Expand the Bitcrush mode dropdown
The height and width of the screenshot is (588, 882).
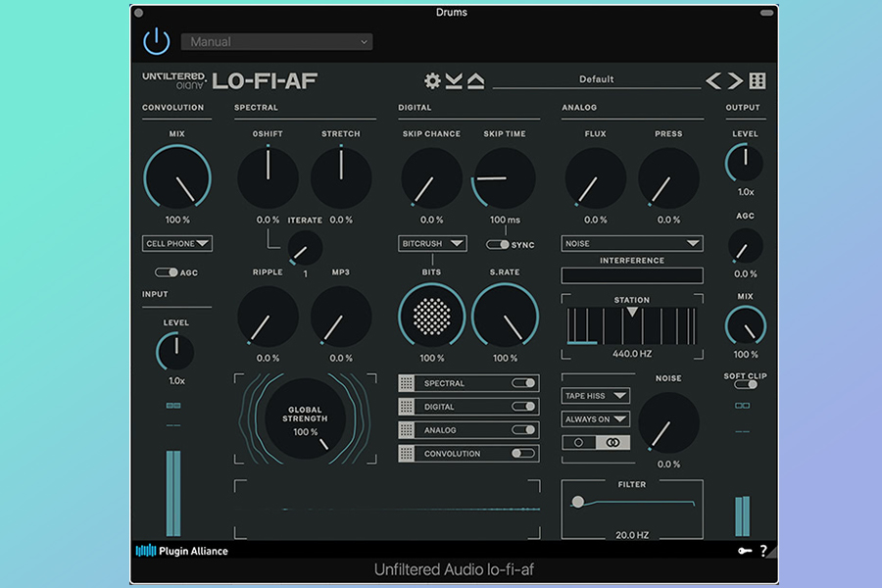point(432,243)
